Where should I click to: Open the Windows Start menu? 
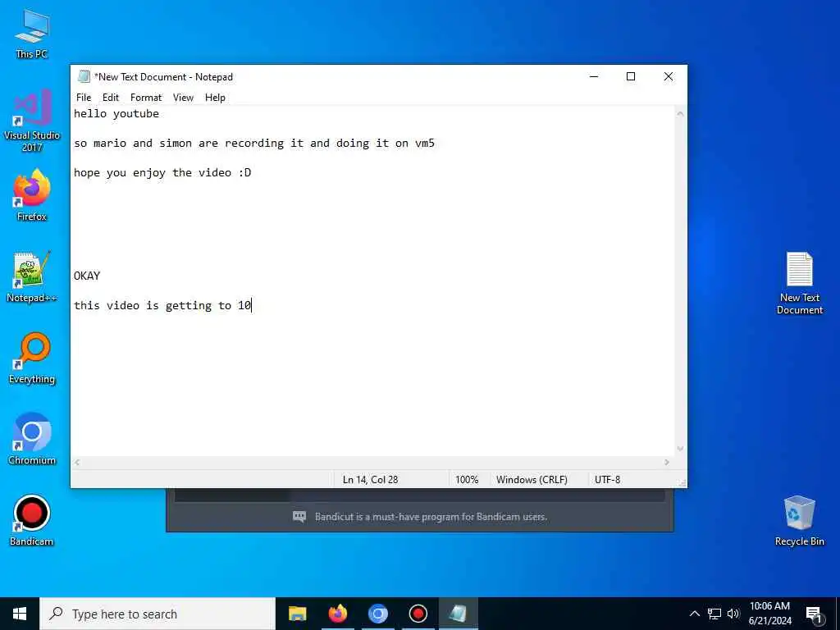[x=20, y=614]
